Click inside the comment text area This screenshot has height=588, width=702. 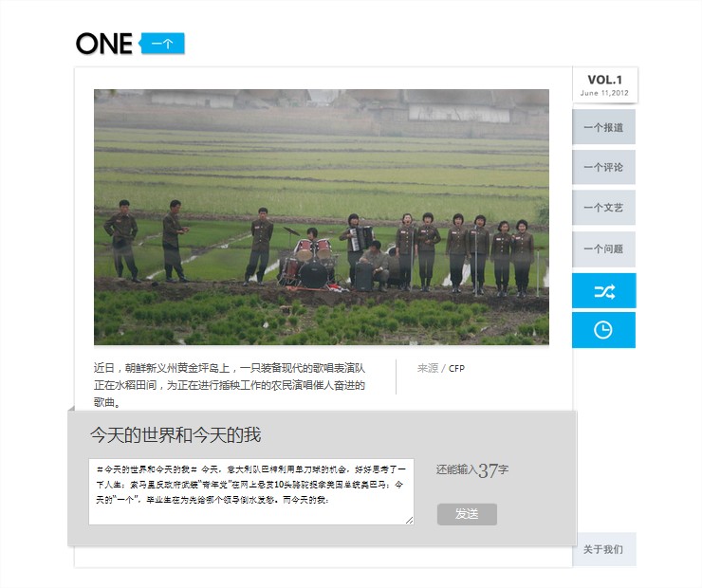coord(251,491)
